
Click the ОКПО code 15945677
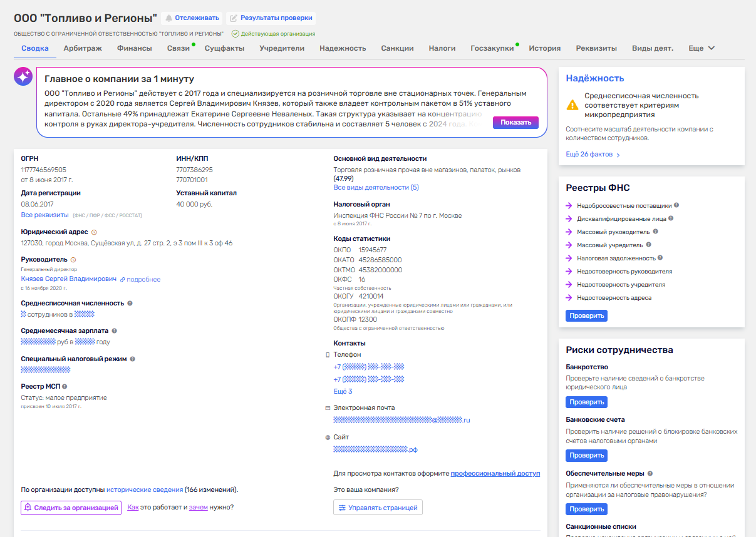(373, 250)
